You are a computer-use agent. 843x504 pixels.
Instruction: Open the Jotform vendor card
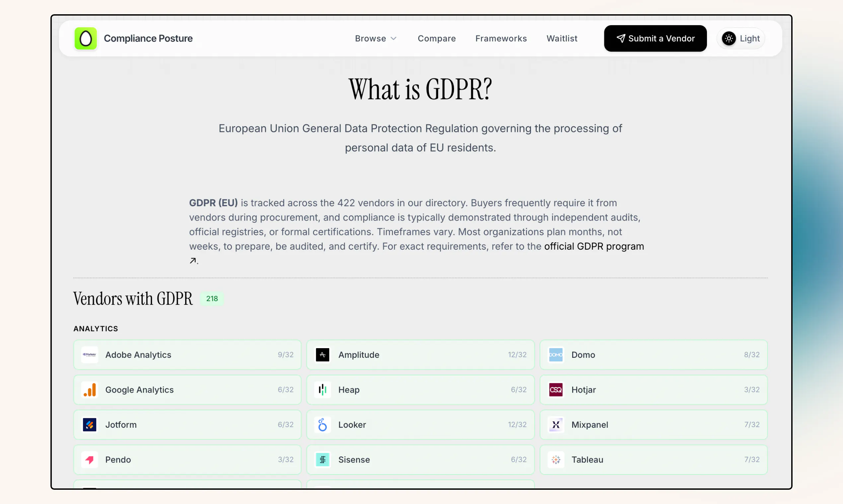click(x=187, y=424)
